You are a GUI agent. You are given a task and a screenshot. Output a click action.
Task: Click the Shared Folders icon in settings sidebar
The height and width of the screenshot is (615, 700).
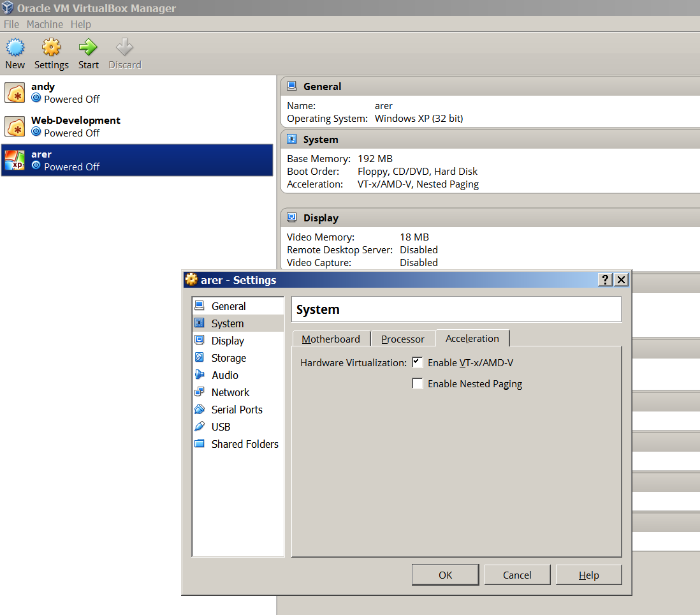click(200, 443)
